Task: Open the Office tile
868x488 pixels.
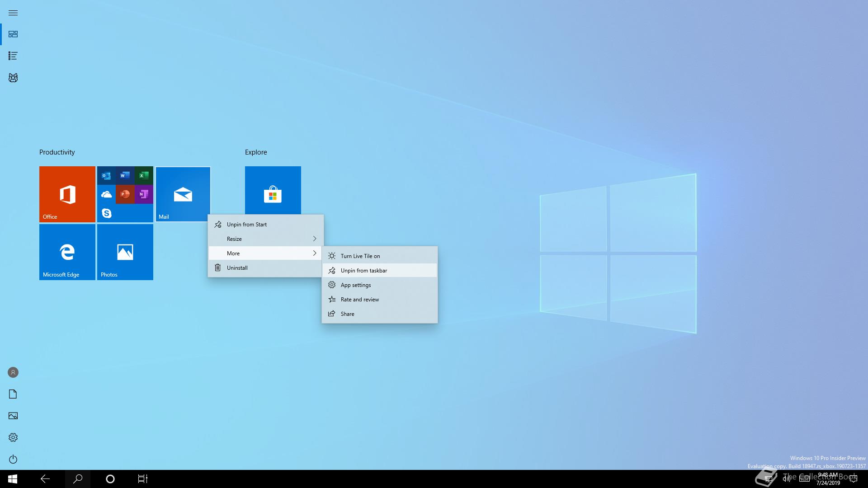Action: (x=67, y=194)
